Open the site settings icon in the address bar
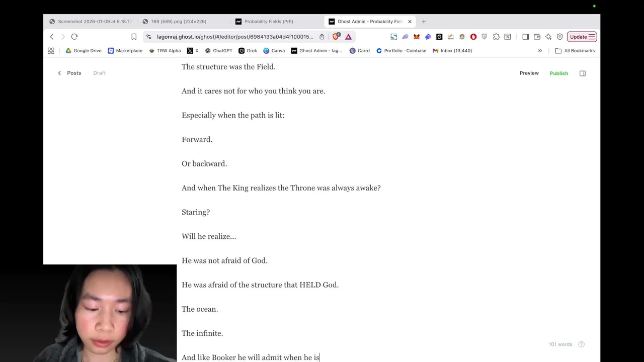This screenshot has height=362, width=644. (x=148, y=37)
